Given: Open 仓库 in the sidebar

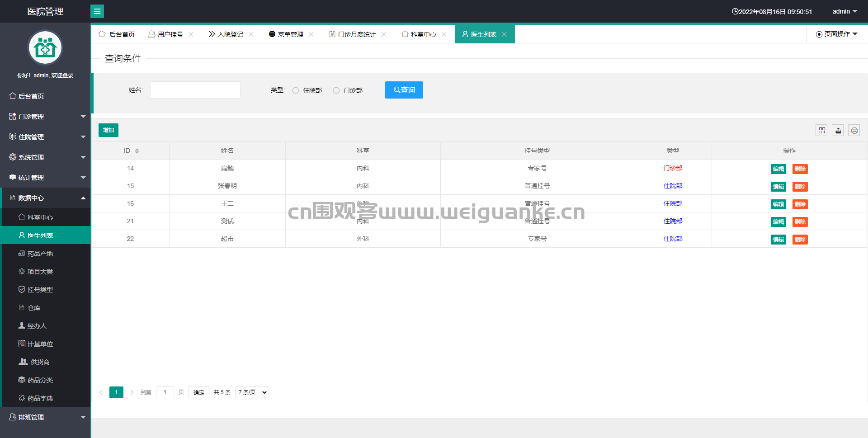Looking at the screenshot, I should pyautogui.click(x=45, y=307).
